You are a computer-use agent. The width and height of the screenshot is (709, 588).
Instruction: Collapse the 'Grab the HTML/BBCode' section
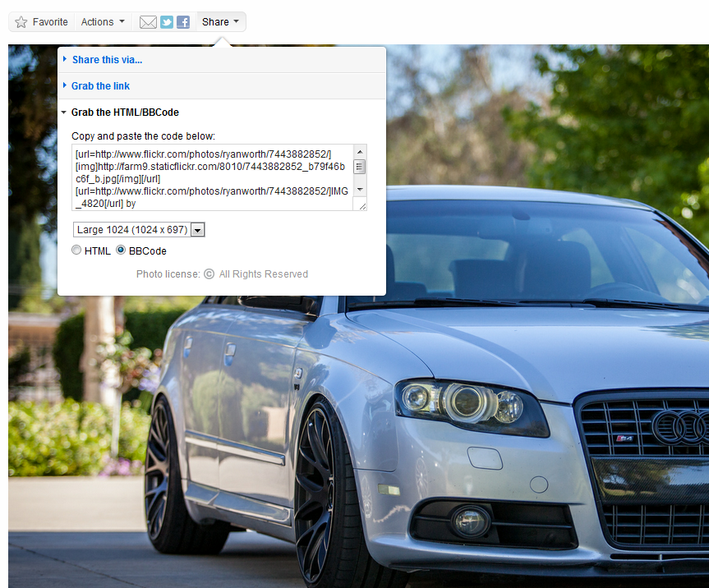point(125,113)
